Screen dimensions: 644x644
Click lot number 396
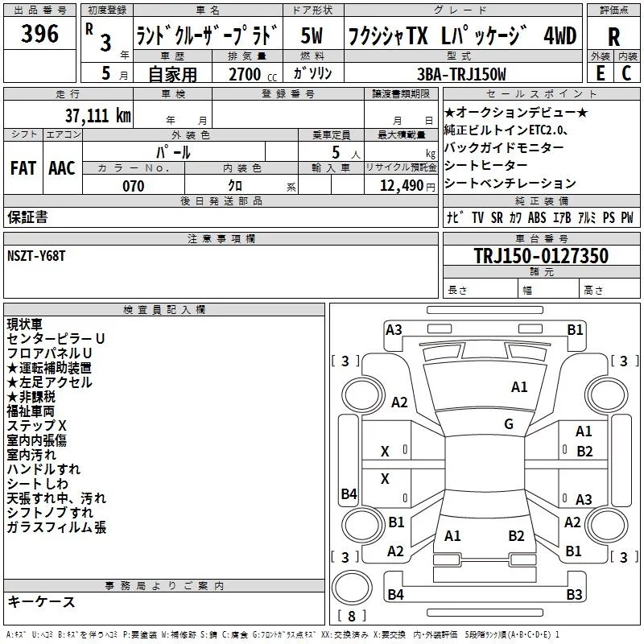(39, 33)
